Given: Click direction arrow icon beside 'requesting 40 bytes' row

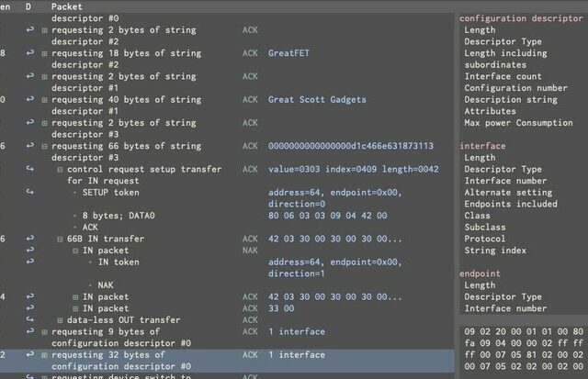Looking at the screenshot, I should click(x=28, y=99).
